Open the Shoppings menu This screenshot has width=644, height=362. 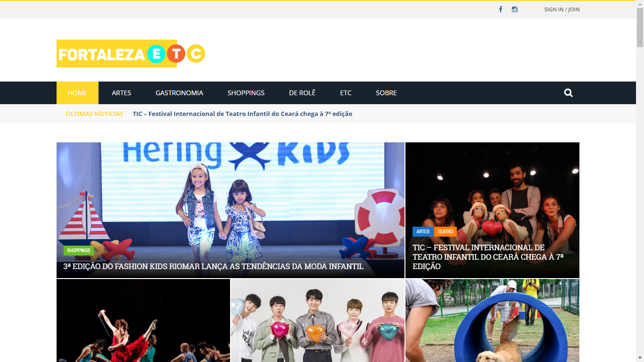click(x=246, y=93)
